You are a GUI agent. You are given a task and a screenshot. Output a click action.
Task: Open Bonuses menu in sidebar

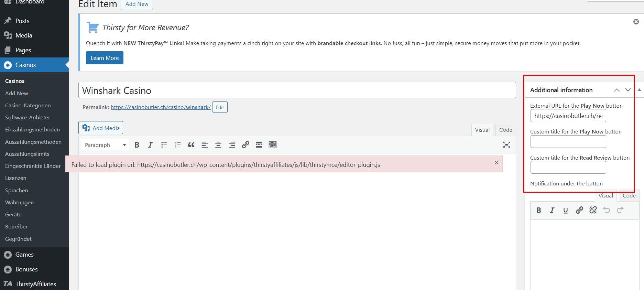pyautogui.click(x=34, y=269)
